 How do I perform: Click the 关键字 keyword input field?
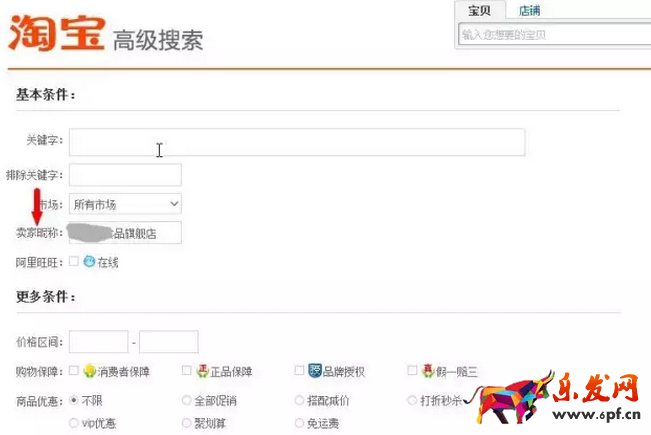pyautogui.click(x=297, y=142)
